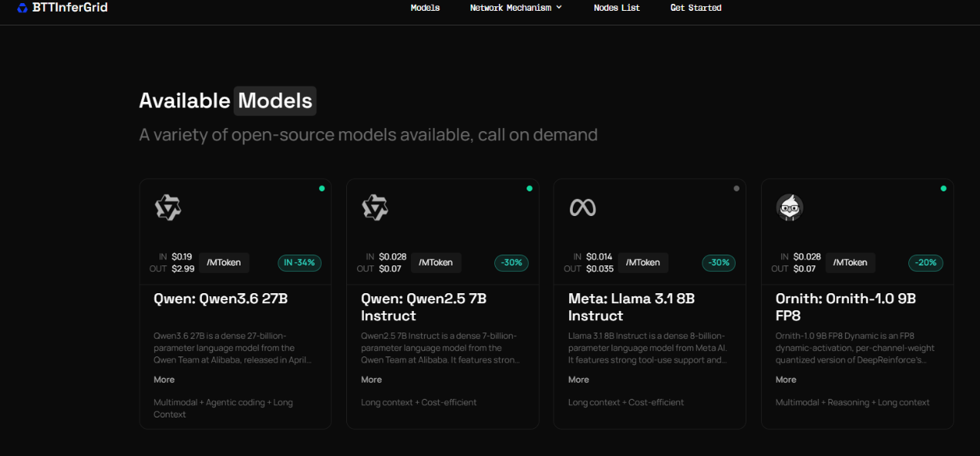Click /MToken label on Qwen3.6 27B card
Screen dimensions: 980x456
pos(224,262)
